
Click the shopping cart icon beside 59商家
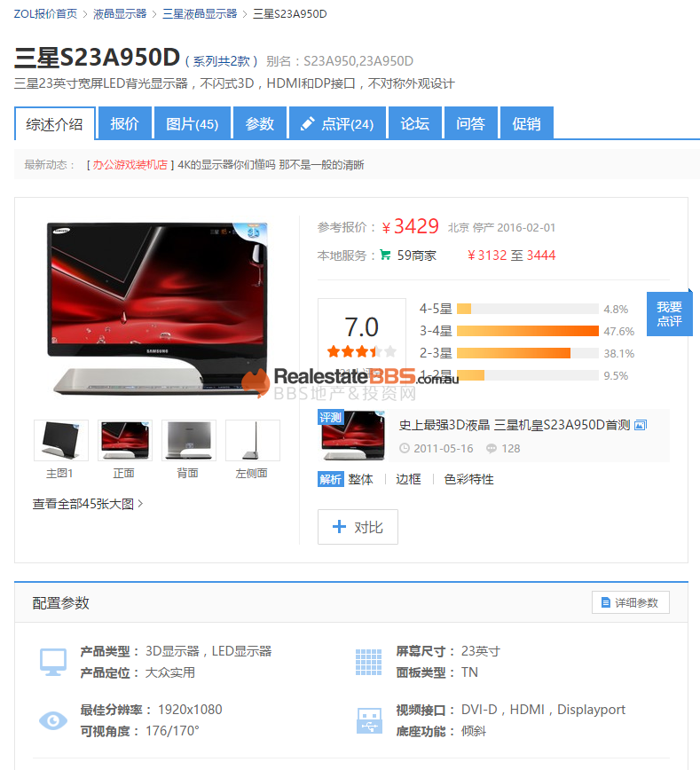(x=385, y=255)
